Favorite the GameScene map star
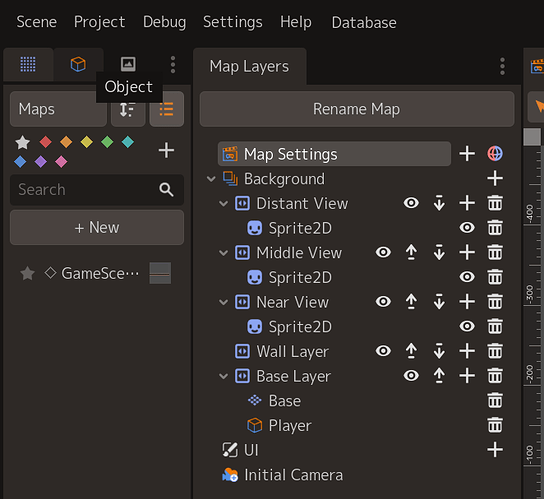Viewport: 544px width, 499px height. click(x=27, y=273)
